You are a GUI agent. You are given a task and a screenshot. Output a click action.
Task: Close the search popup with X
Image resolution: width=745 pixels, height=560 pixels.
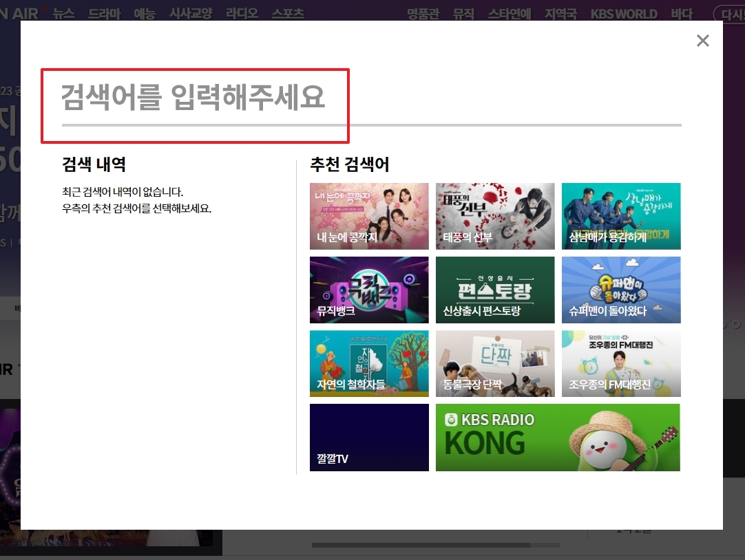coord(703,41)
